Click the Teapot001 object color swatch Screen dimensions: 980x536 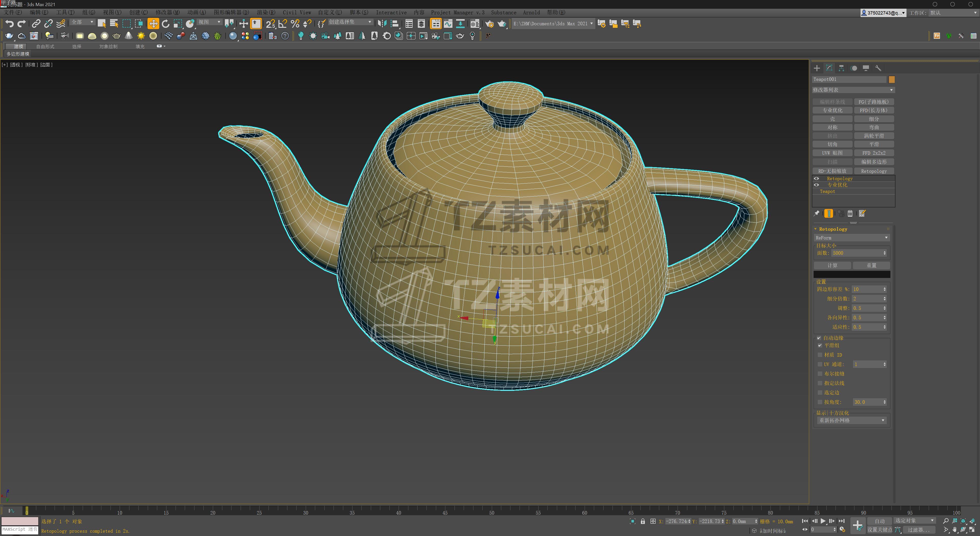[x=891, y=79]
